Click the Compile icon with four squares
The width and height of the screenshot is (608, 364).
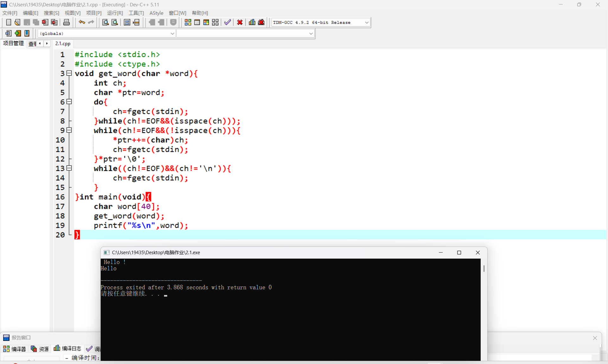point(188,22)
